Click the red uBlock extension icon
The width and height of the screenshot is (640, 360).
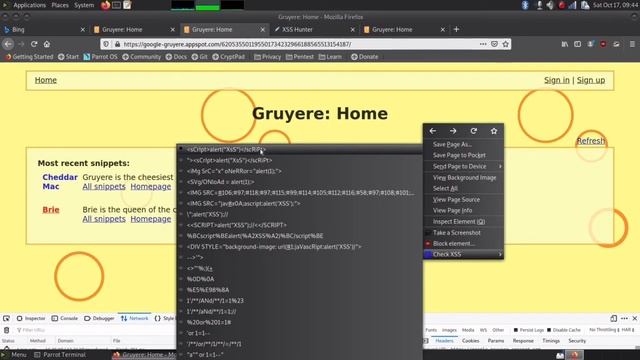click(603, 44)
